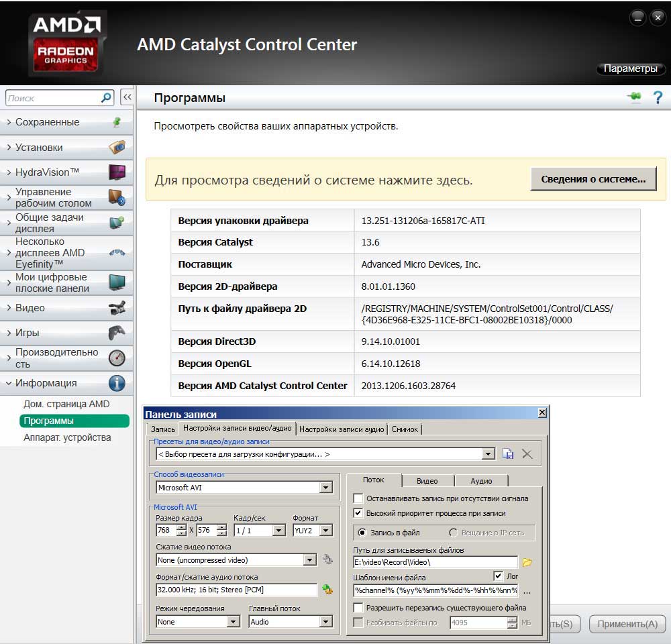Delete preset with the X icon
Image resolution: width=671 pixels, height=644 pixels.
click(x=527, y=454)
